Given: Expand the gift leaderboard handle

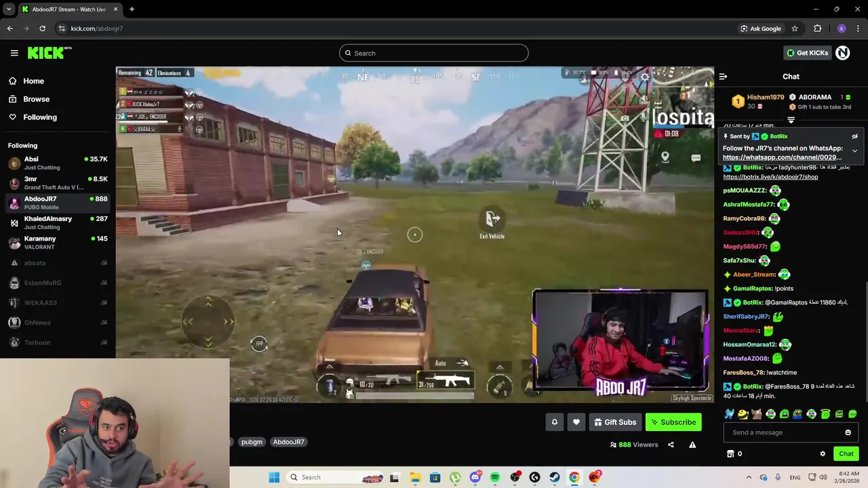Looking at the screenshot, I should coord(791,120).
